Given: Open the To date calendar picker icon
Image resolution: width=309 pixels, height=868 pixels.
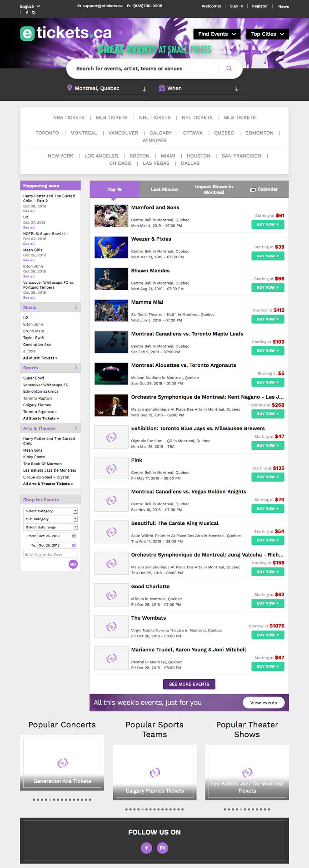Looking at the screenshot, I should point(74,545).
